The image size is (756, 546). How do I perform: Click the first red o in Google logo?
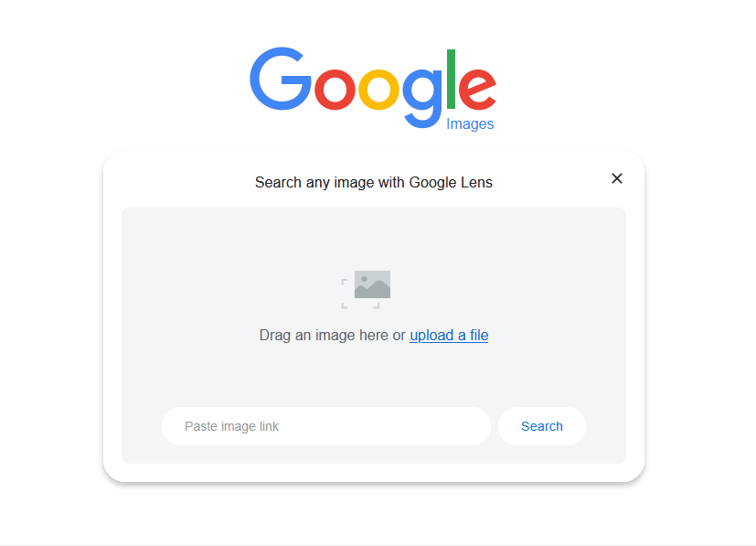[335, 90]
